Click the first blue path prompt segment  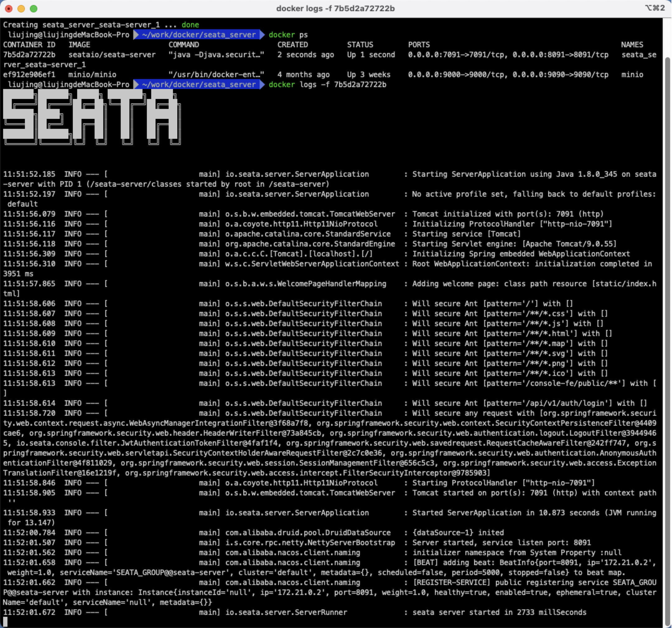[x=199, y=35]
